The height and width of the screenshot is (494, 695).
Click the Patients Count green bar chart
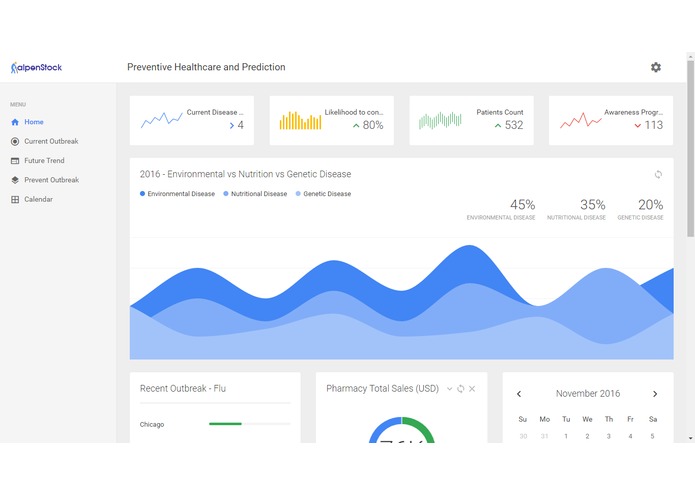coord(440,120)
